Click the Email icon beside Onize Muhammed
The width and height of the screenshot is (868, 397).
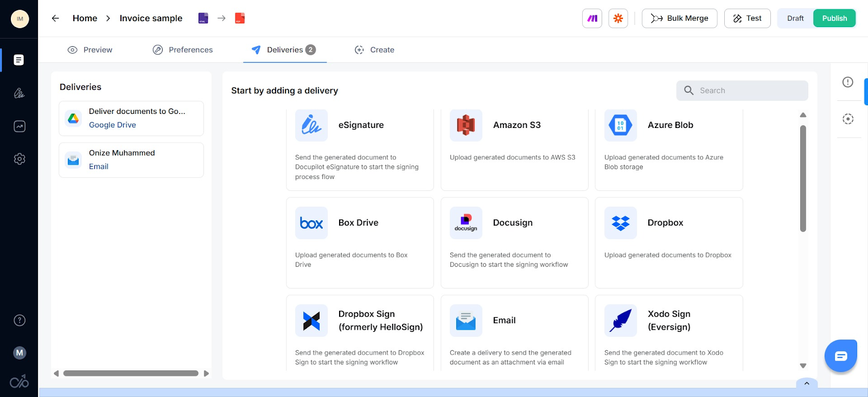73,160
